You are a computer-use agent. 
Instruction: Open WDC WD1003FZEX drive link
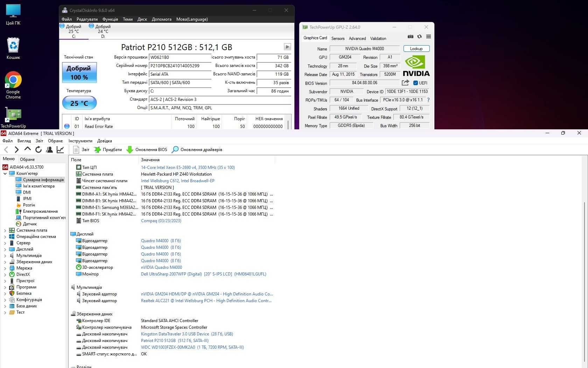pos(192,347)
